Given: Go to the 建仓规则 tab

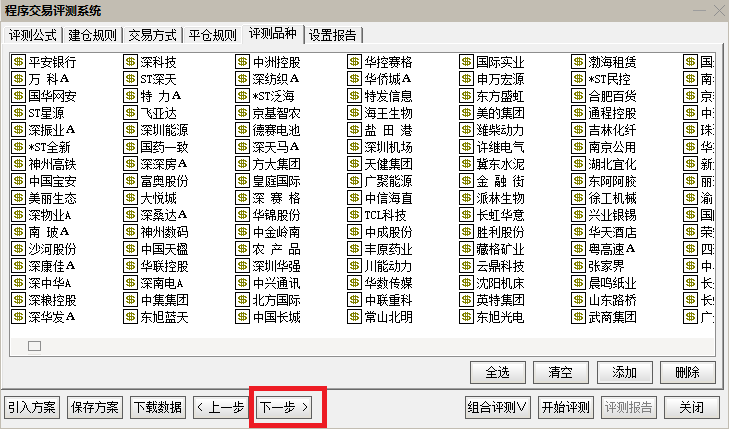Looking at the screenshot, I should point(93,35).
